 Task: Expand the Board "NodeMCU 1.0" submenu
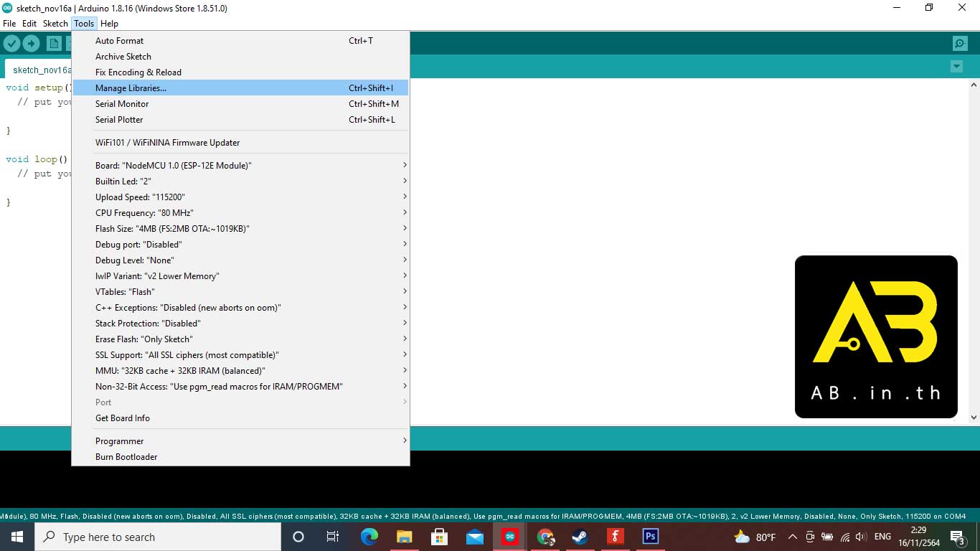[x=240, y=166]
